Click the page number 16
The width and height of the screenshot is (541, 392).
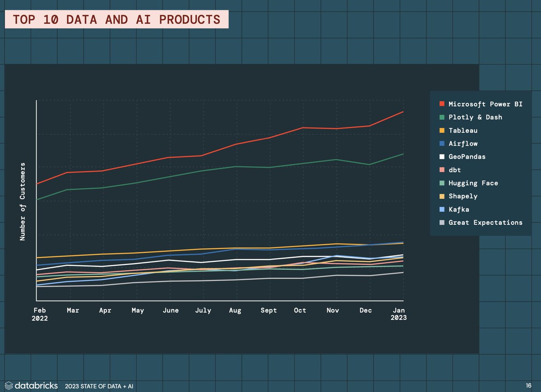528,386
